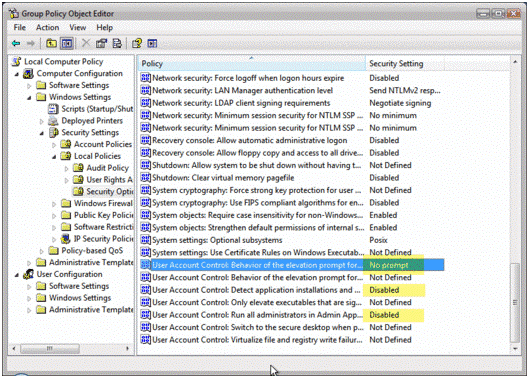Select System objects: Require case insensitivity policy
The height and width of the screenshot is (378, 529).
[x=258, y=215]
